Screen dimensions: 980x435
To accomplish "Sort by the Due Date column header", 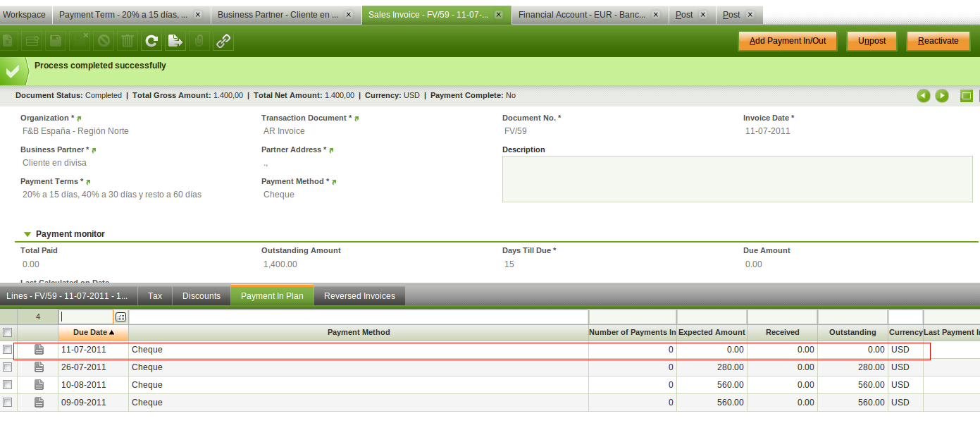I will 94,332.
